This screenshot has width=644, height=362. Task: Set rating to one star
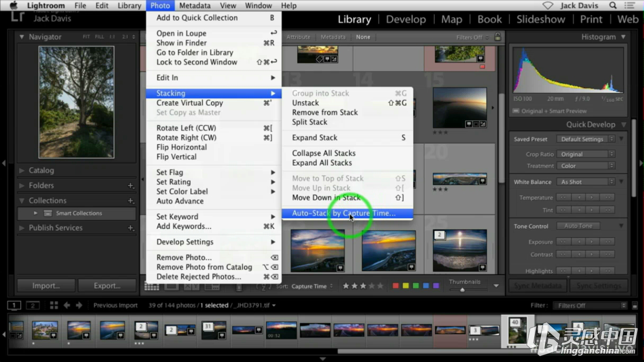[346, 286]
